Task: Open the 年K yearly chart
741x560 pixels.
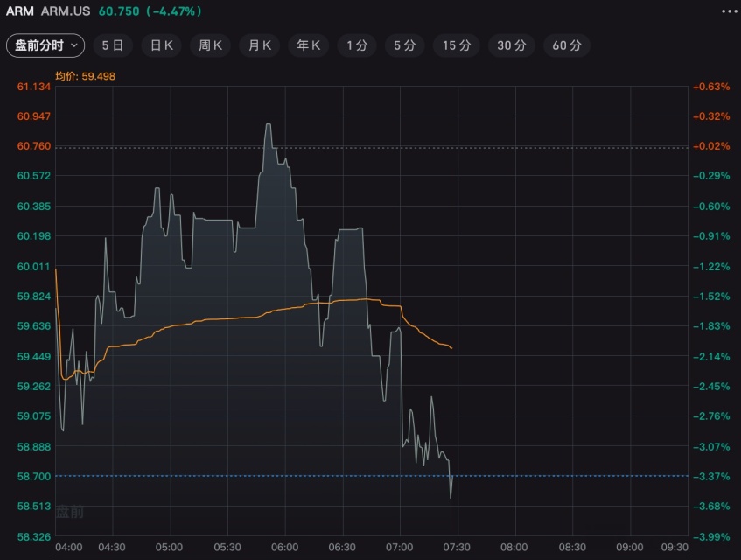Action: pyautogui.click(x=309, y=45)
